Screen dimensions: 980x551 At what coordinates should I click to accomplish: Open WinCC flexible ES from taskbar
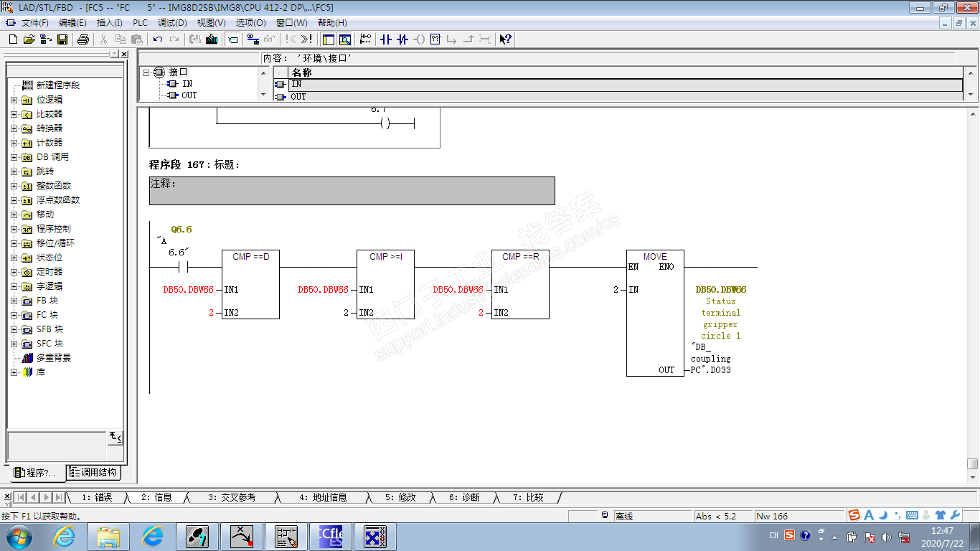coord(331,537)
